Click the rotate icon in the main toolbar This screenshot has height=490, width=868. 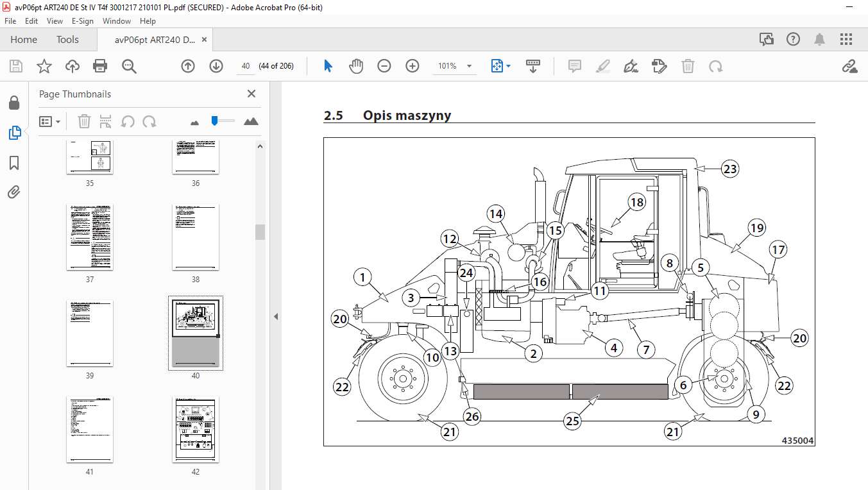[715, 66]
